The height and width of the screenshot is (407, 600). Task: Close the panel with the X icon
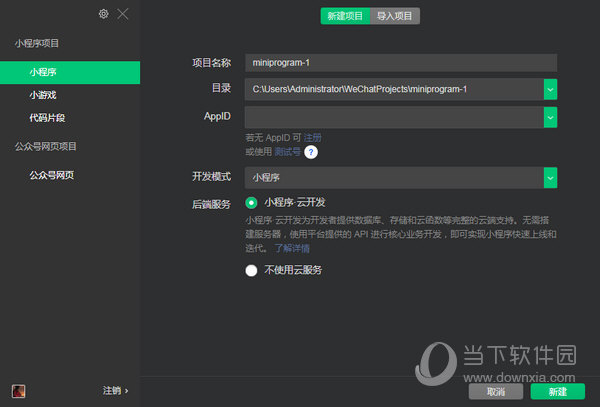[123, 14]
